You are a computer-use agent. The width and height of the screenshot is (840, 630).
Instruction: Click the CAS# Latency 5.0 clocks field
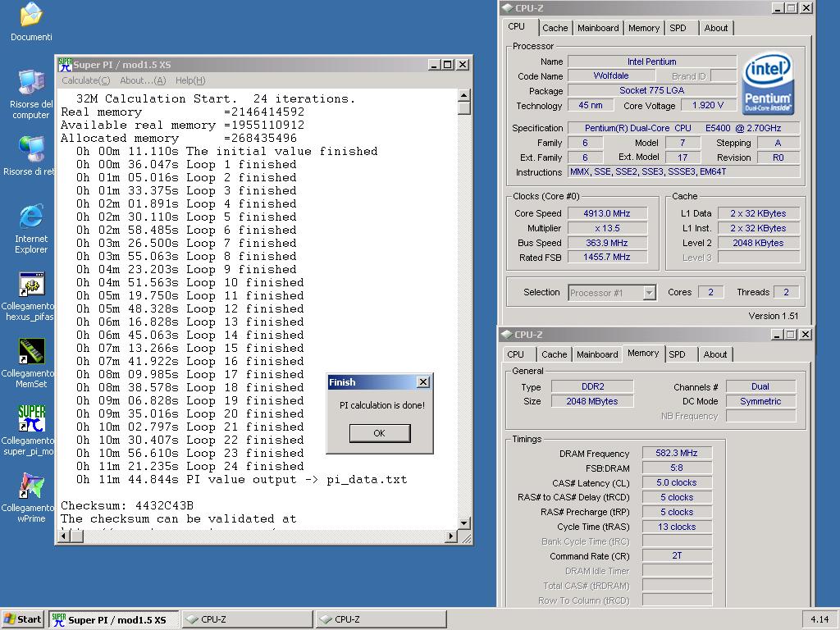tap(677, 482)
